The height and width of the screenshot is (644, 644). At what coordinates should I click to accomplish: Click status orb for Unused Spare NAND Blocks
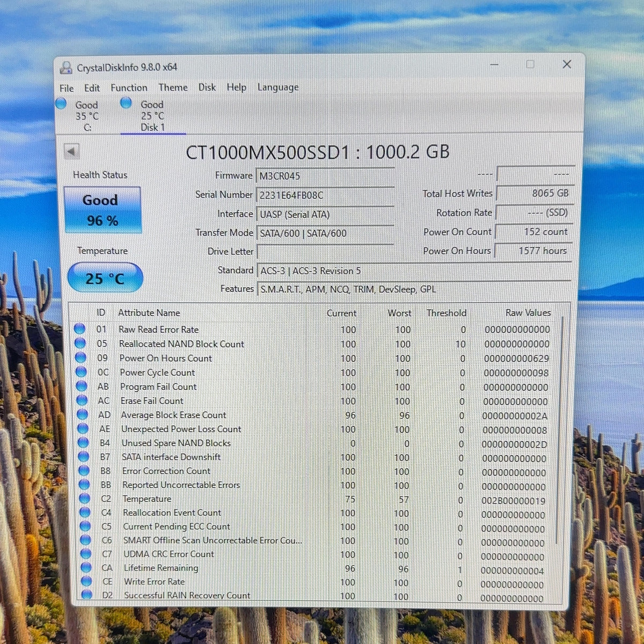coord(83,443)
